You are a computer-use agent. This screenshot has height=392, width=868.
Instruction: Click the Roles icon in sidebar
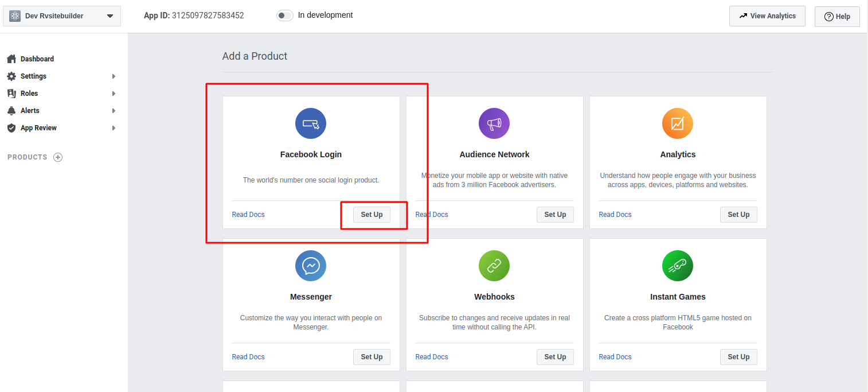(x=11, y=94)
